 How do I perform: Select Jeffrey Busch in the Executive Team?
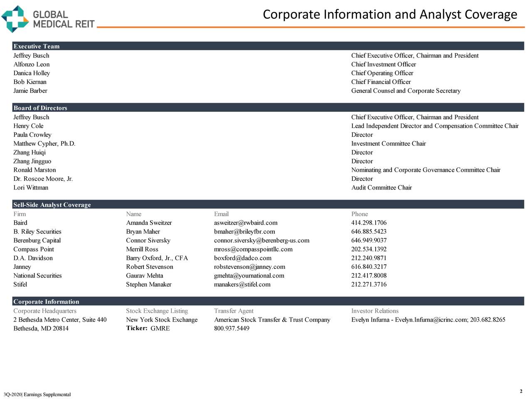pyautogui.click(x=31, y=55)
